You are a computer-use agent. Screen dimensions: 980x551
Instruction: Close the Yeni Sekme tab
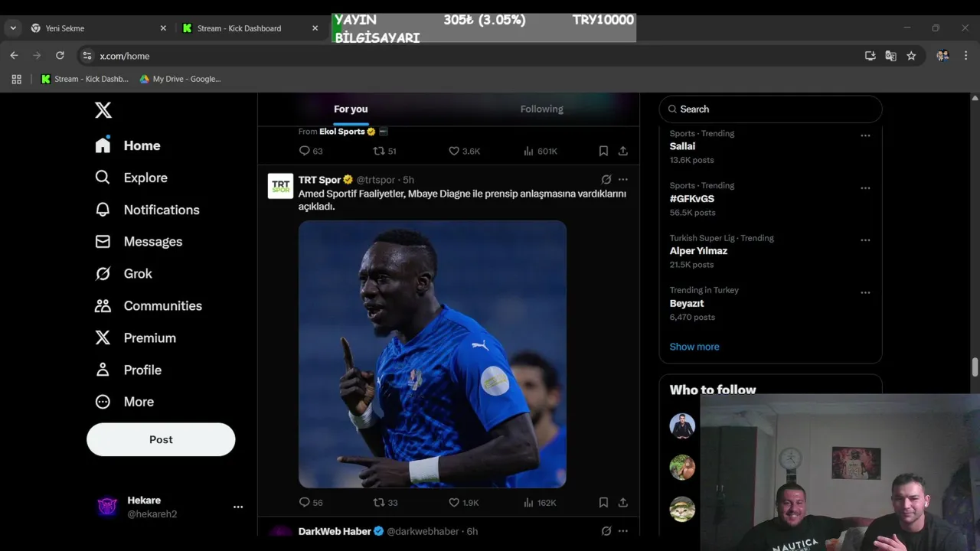[163, 28]
